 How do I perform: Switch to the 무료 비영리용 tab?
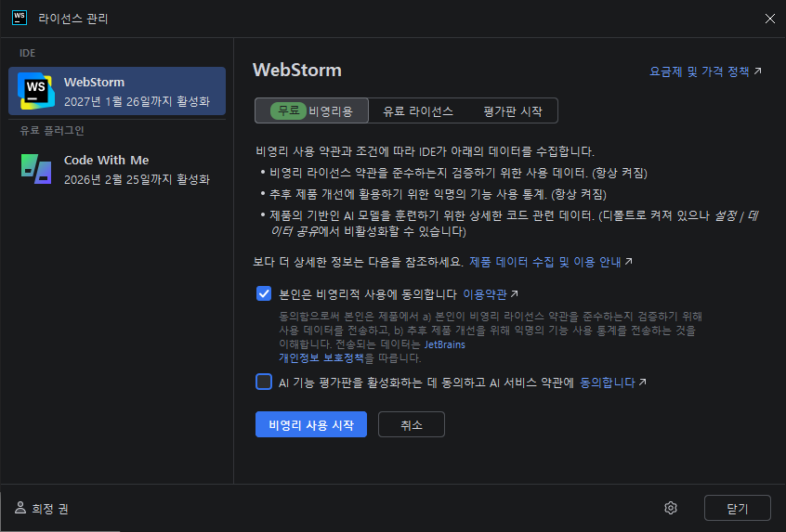pos(312,110)
